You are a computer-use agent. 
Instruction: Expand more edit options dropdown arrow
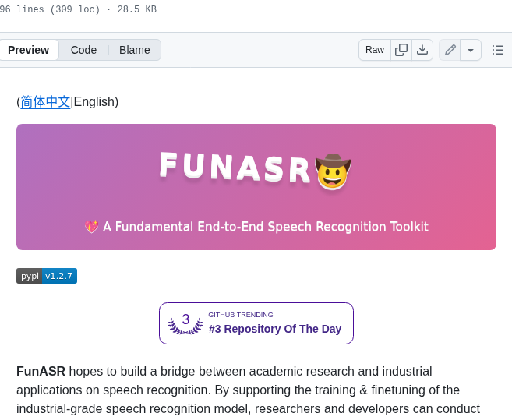471,50
